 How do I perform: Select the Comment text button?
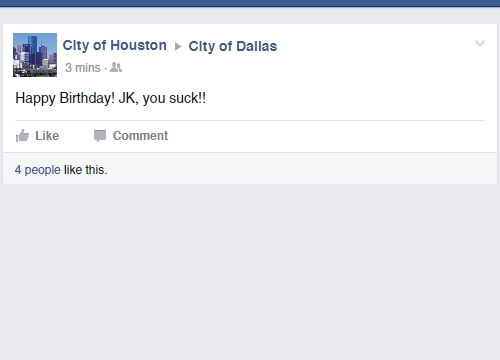coord(140,136)
